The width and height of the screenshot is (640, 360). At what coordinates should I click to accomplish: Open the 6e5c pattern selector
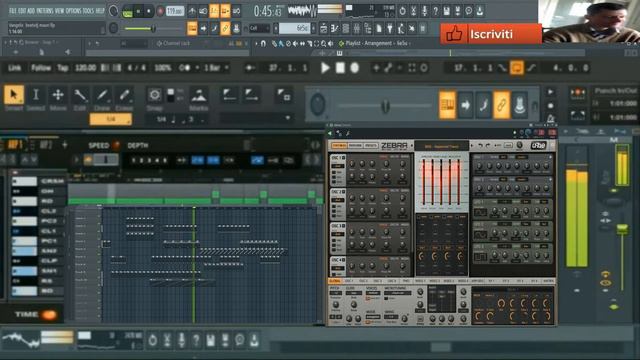pyautogui.click(x=296, y=28)
